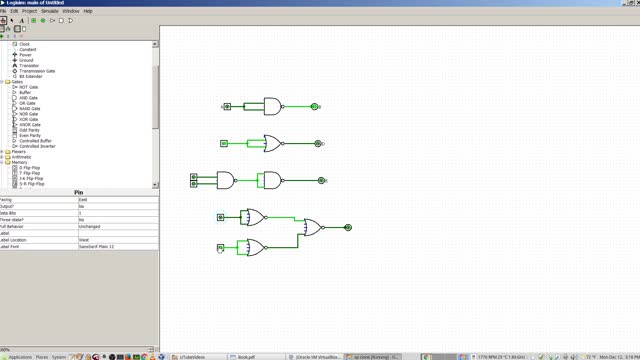This screenshot has height=360, width=640.
Task: Click the library tree scroll down arrow
Action: tap(155, 185)
